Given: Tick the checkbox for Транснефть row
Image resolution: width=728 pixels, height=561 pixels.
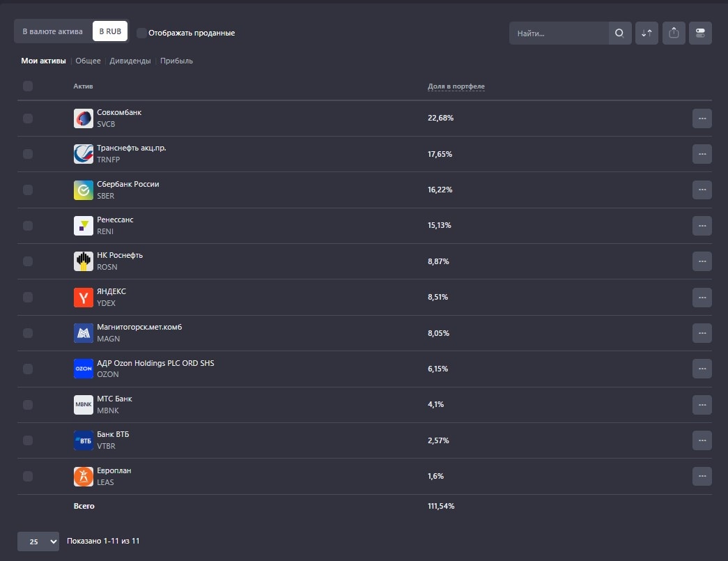Looking at the screenshot, I should (28, 154).
